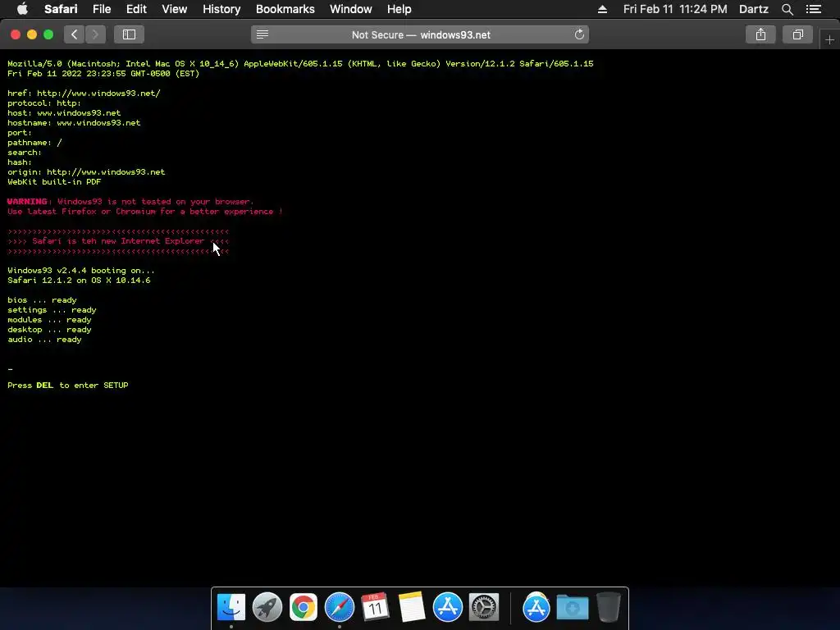Open the Edit menu

(x=136, y=9)
